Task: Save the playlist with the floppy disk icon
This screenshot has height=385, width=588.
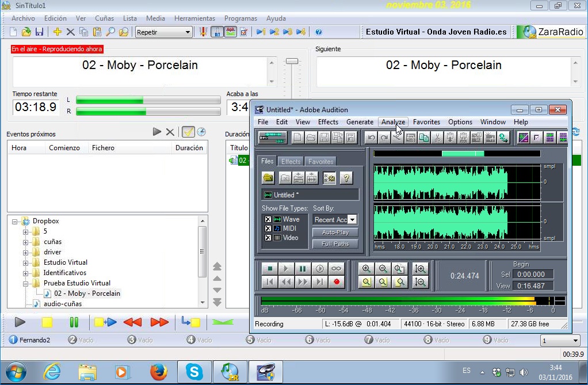Action: pyautogui.click(x=39, y=32)
